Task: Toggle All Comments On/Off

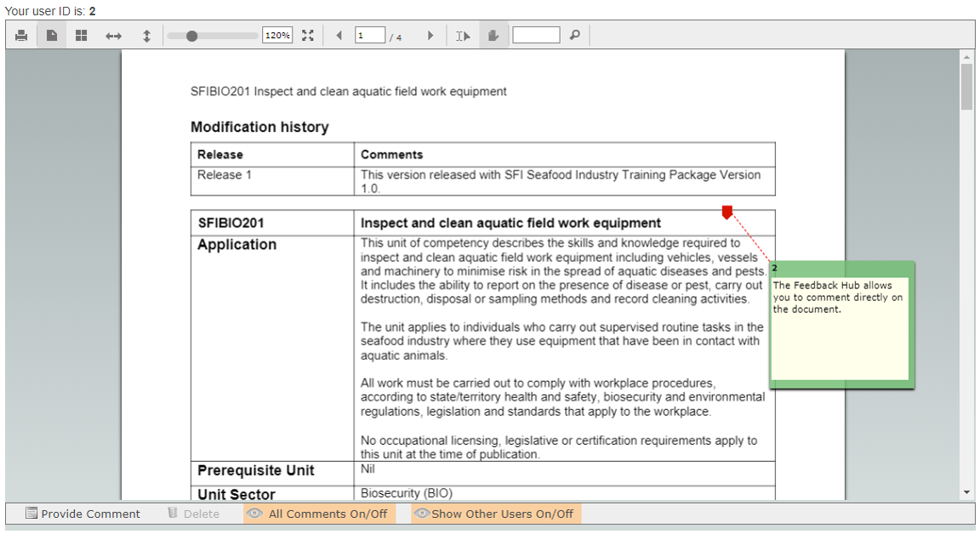Action: [319, 514]
